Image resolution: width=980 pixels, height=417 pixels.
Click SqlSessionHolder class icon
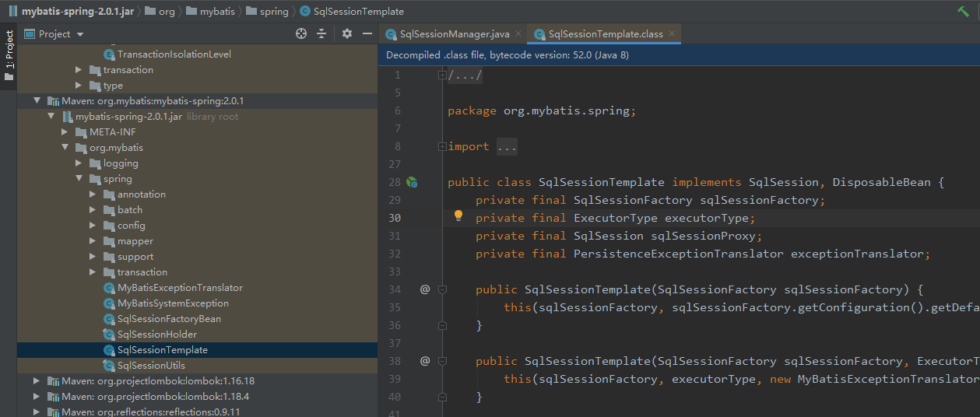pos(109,335)
